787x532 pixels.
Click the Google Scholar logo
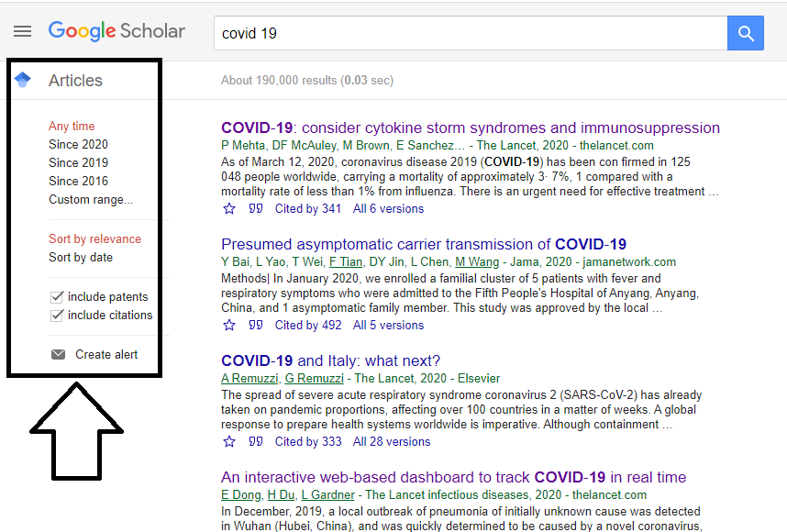tap(116, 31)
